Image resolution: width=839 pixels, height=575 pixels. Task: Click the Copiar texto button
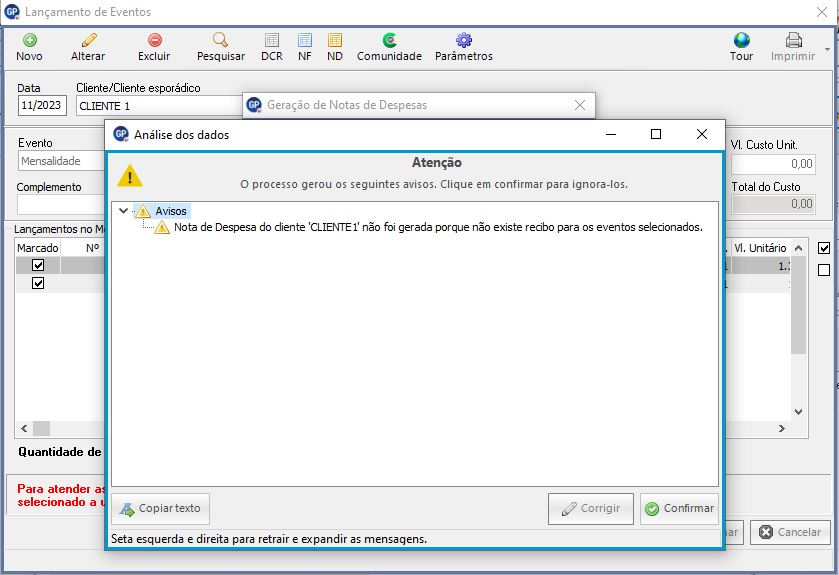[160, 508]
